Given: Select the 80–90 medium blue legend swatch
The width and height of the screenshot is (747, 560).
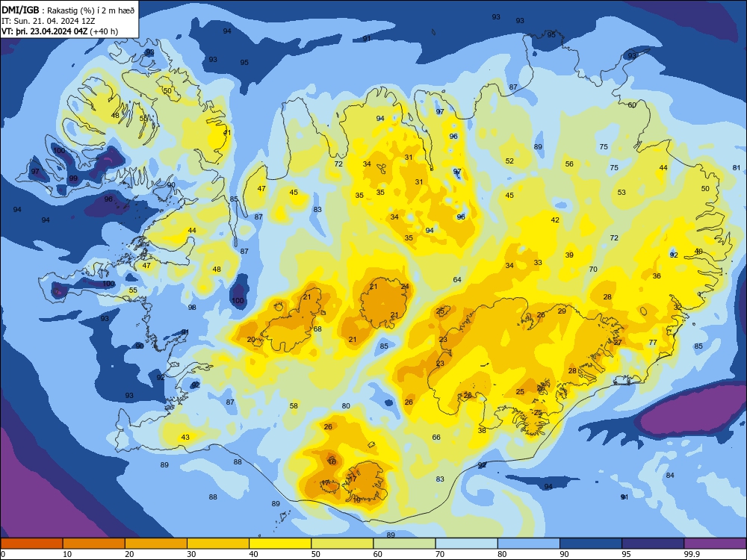Looking at the screenshot, I should 528,544.
